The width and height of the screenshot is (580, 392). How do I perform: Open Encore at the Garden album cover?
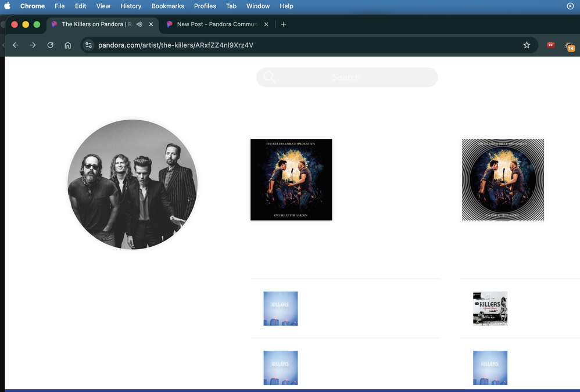pyautogui.click(x=291, y=179)
